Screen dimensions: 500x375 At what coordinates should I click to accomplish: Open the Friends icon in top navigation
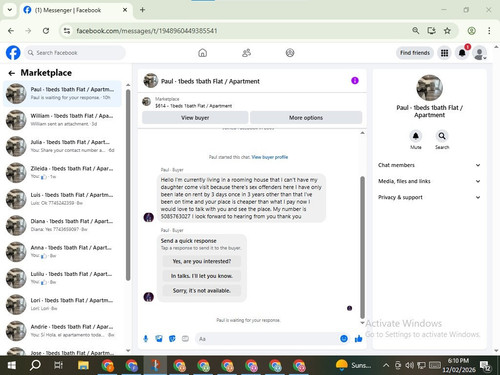(x=246, y=53)
